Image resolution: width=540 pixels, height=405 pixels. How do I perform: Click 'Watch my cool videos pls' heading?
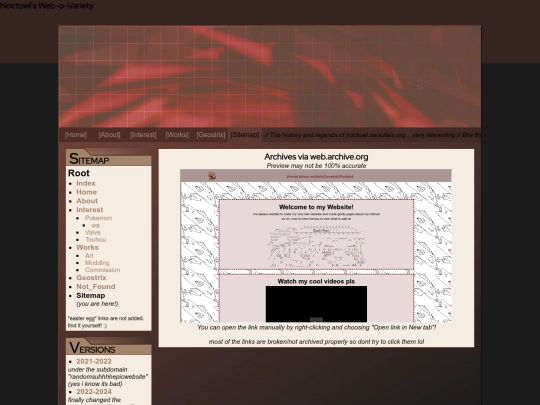tap(316, 281)
